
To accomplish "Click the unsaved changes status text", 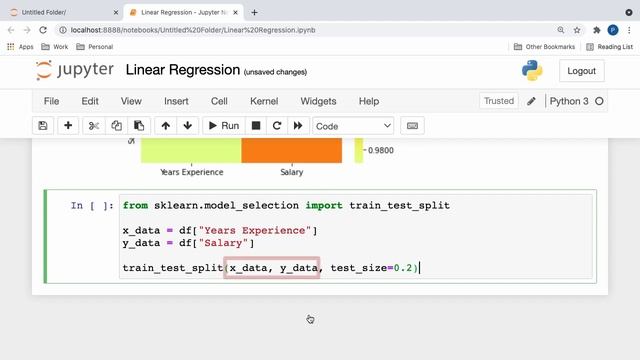I will (275, 72).
